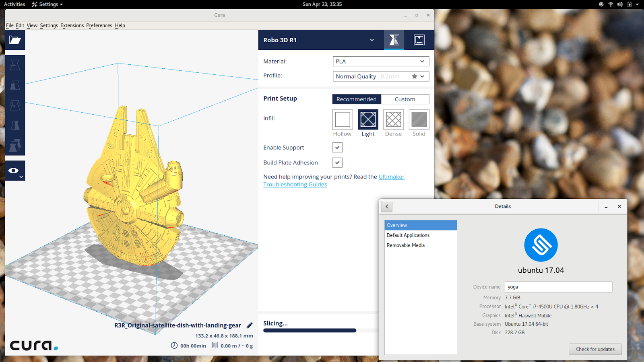The width and height of the screenshot is (644, 362).
Task: Switch Print Setup to Recommended mode
Action: click(x=357, y=99)
